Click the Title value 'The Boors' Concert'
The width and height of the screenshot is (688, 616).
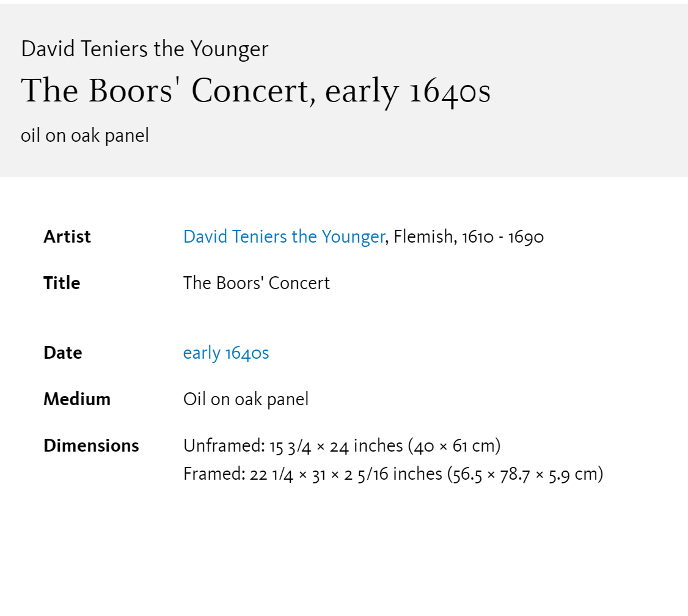pos(257,283)
